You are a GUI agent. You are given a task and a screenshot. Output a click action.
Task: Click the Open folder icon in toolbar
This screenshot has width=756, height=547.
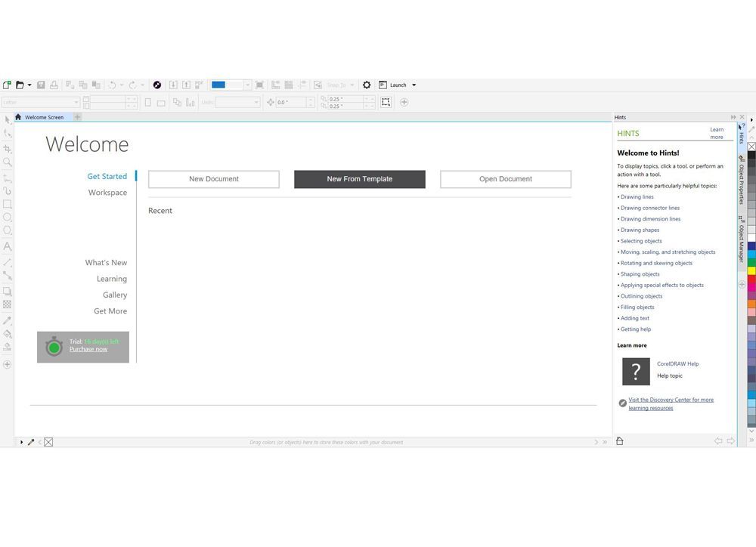(20, 85)
